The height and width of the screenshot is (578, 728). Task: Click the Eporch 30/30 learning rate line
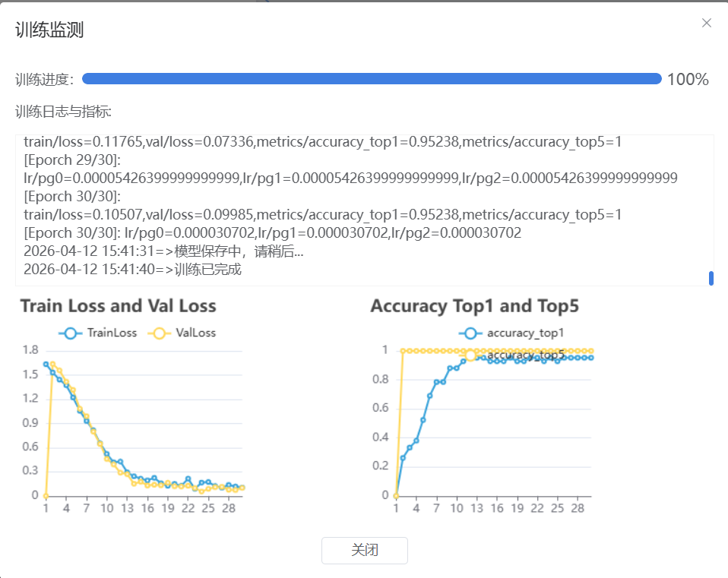(x=272, y=233)
